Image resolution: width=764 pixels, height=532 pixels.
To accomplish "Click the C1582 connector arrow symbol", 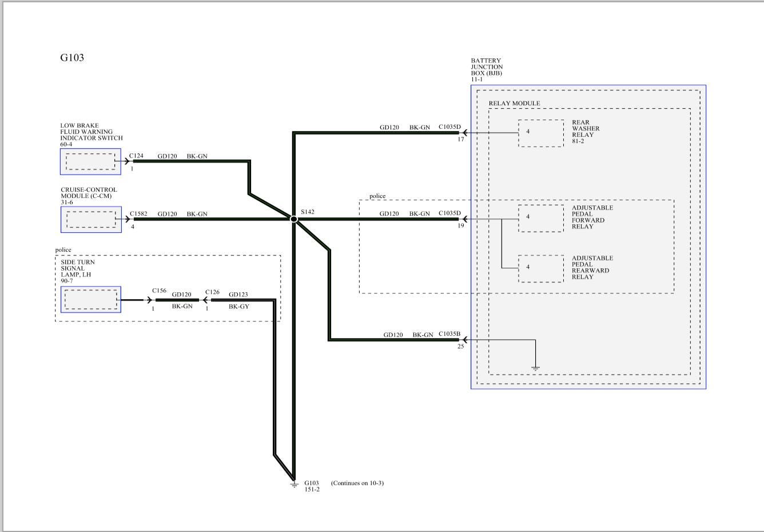I will pyautogui.click(x=128, y=219).
